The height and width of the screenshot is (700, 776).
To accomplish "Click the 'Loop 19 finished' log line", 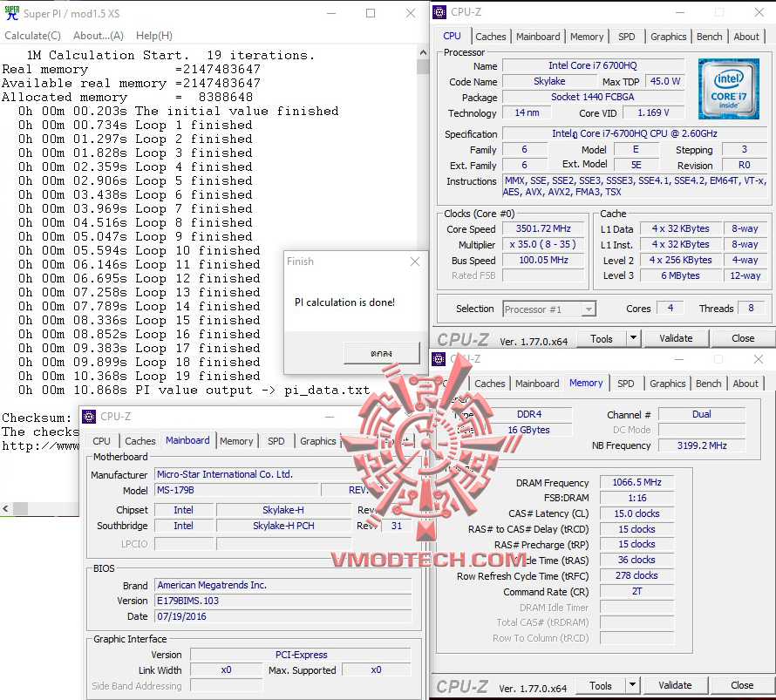I will [x=140, y=376].
